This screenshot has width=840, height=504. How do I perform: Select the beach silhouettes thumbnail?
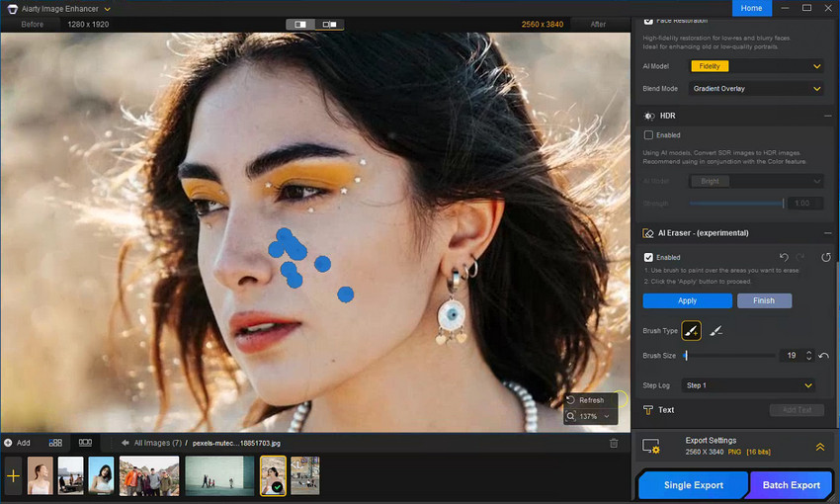(219, 475)
